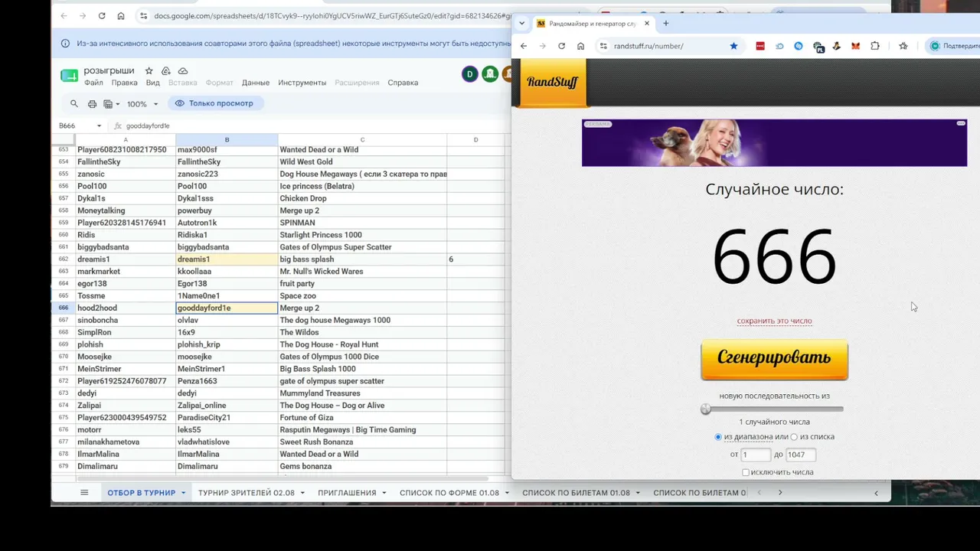Click the Sheets back navigation arrow
The image size is (980, 551).
[x=64, y=15]
